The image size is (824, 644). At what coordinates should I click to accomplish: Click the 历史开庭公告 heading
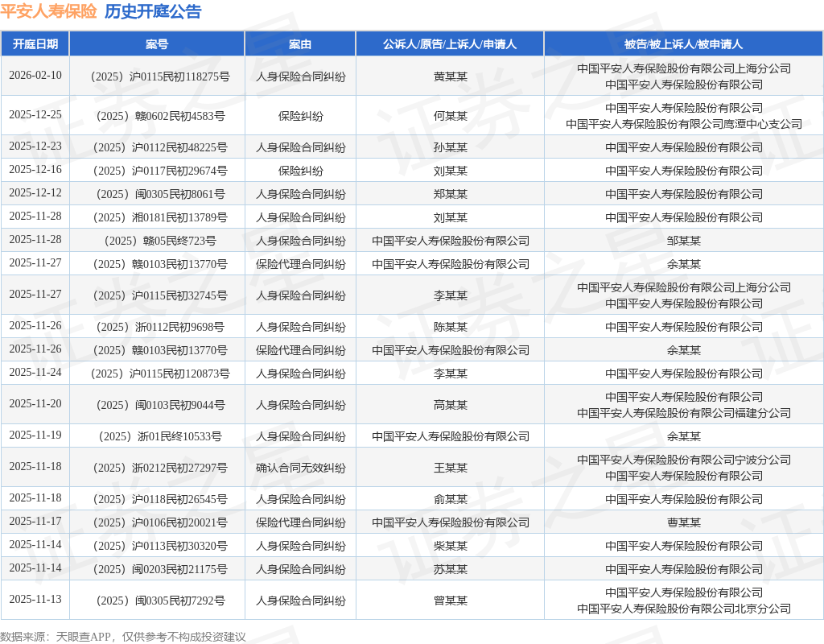pos(153,11)
